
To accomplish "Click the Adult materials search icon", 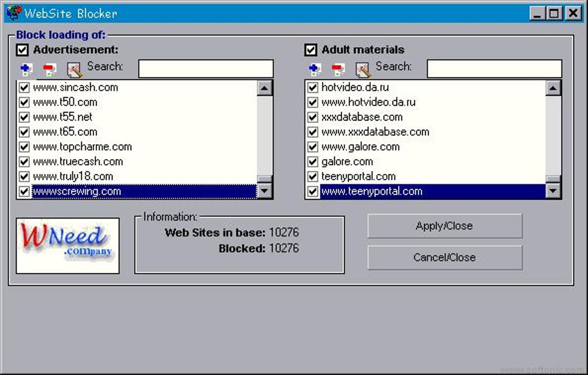I will click(x=363, y=70).
